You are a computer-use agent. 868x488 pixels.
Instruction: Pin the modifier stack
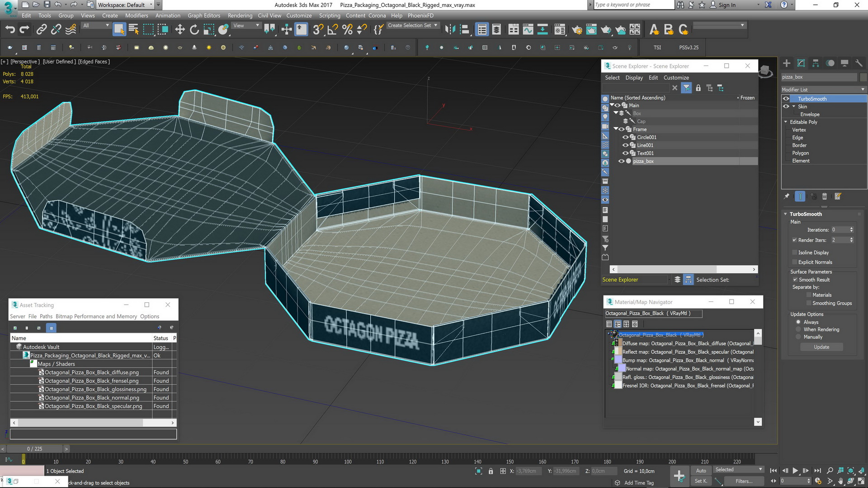pos(787,196)
